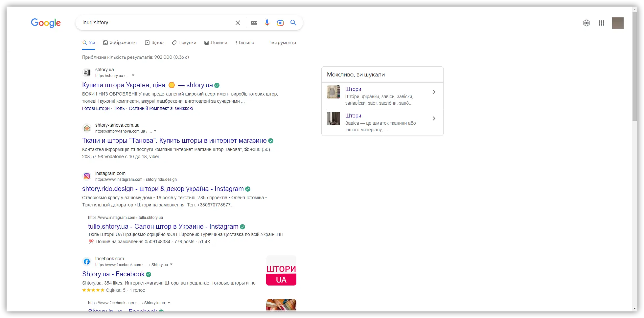The height and width of the screenshot is (318, 644).
Task: Open shtory.rido.design Instagram result
Action: click(163, 189)
